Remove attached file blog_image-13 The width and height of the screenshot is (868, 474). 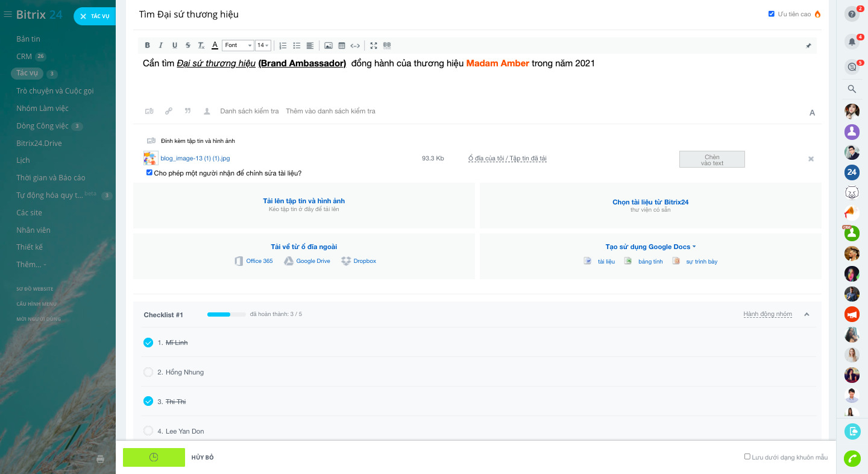(811, 159)
